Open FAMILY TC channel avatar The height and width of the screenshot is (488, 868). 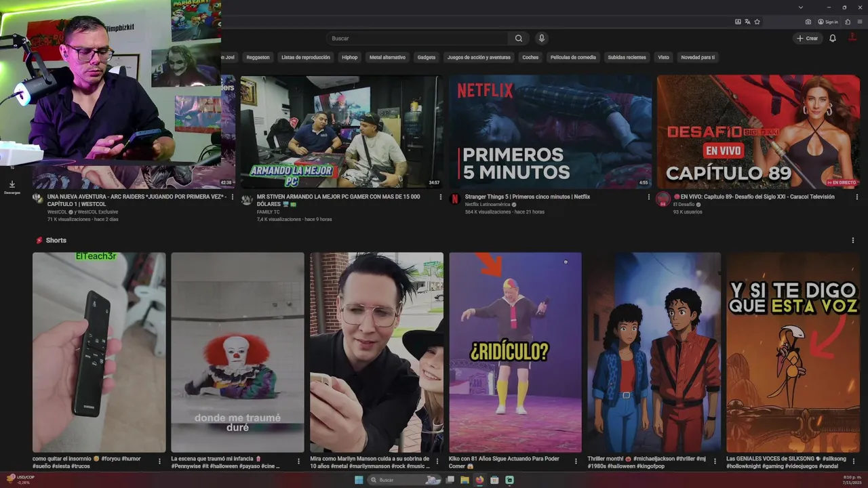pos(247,200)
